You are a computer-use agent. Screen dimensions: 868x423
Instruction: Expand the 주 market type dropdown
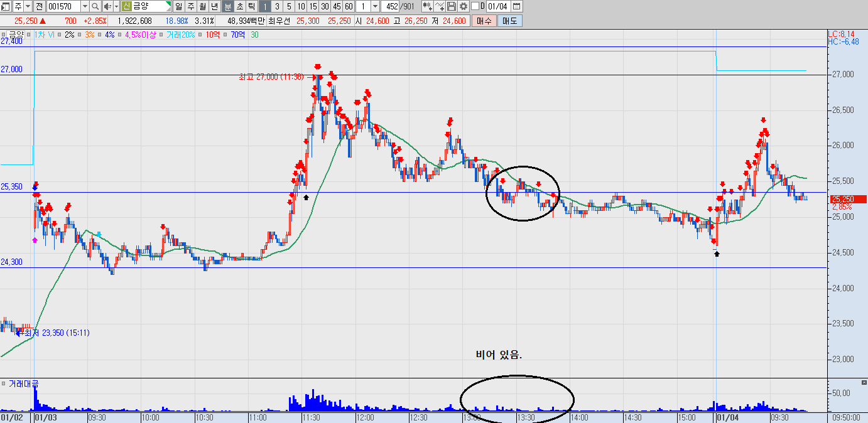click(x=28, y=6)
